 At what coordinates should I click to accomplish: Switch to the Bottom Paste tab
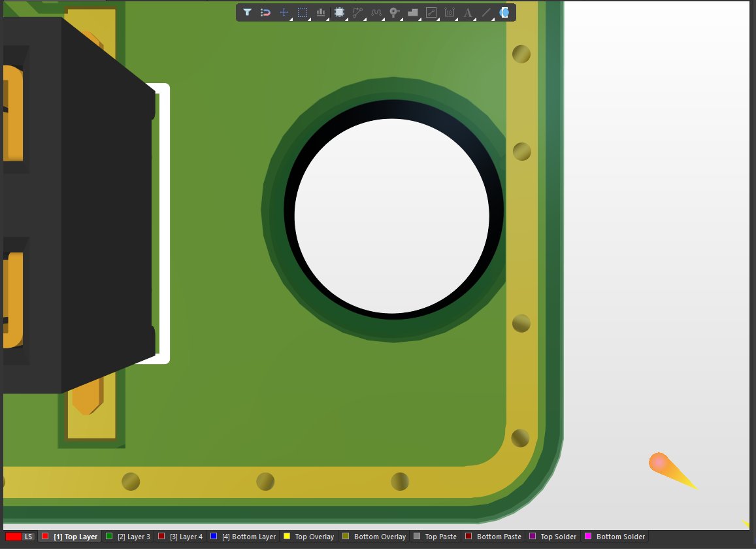coord(494,537)
